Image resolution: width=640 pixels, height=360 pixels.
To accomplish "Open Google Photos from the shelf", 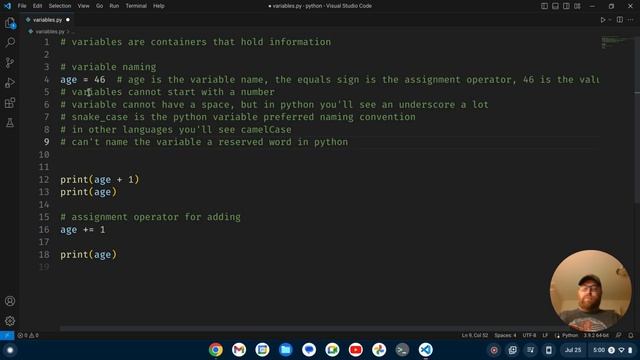I will tap(379, 350).
